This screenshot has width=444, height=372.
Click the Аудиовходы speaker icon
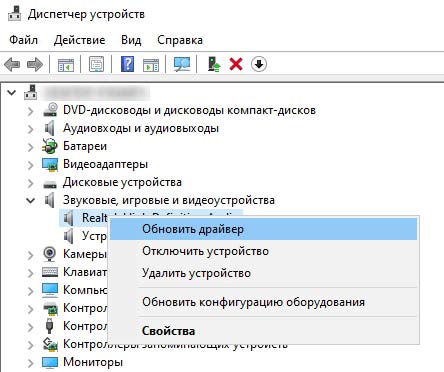click(x=49, y=128)
